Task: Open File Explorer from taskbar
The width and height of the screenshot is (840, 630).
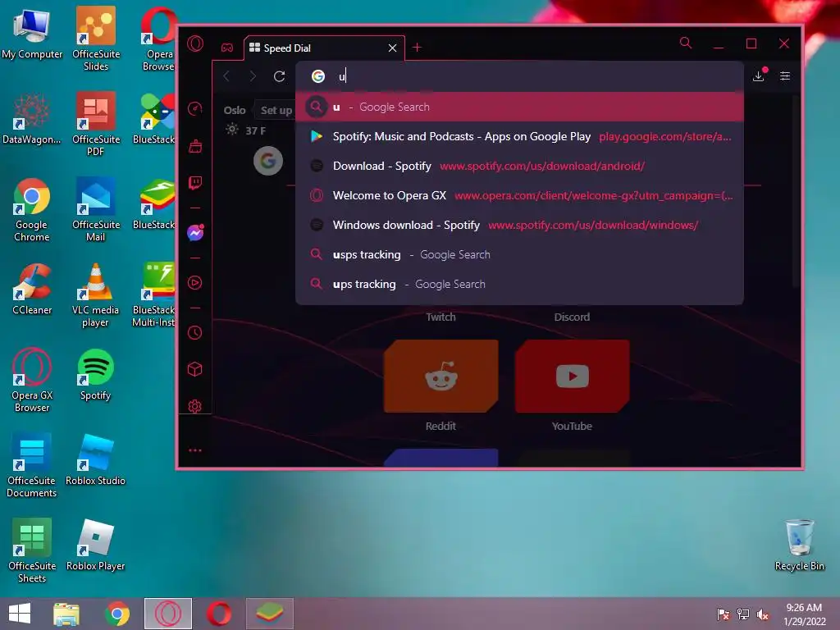Action: [x=66, y=614]
